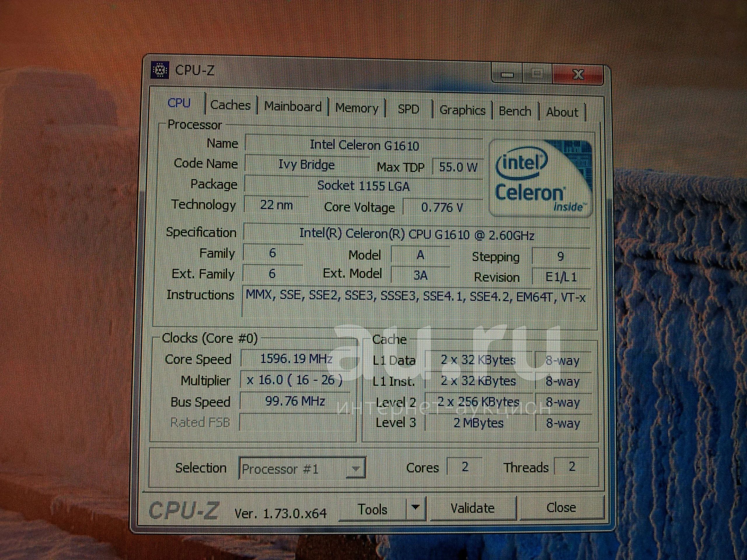Click the Code Name value 'Ivy Bridge'

(306, 165)
